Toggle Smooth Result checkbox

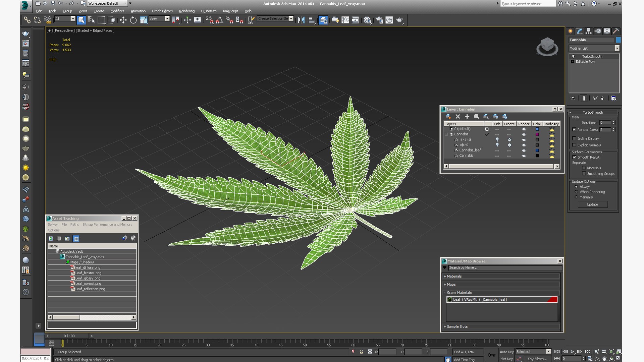[x=574, y=157]
